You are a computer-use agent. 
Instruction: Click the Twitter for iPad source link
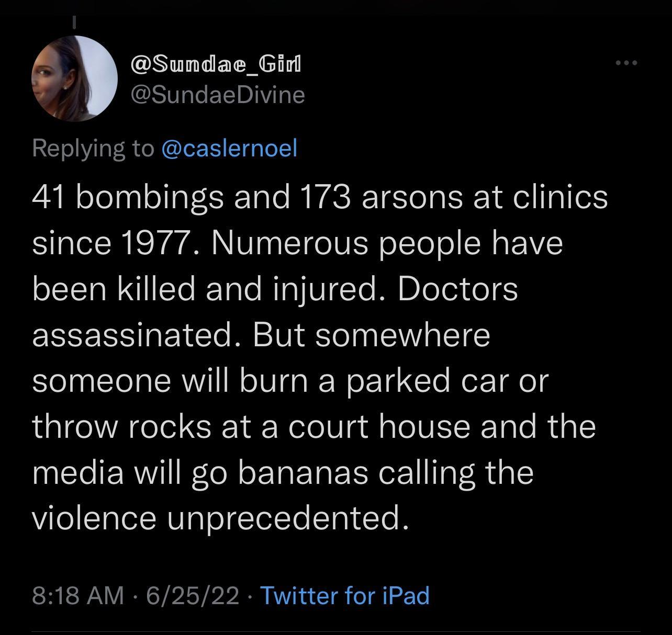[344, 595]
